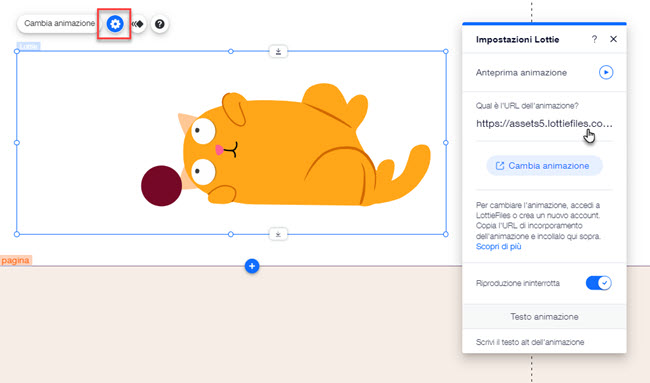Toggle Riproduzione ininterrotta switch
Image resolution: width=650 pixels, height=383 pixels.
point(599,283)
